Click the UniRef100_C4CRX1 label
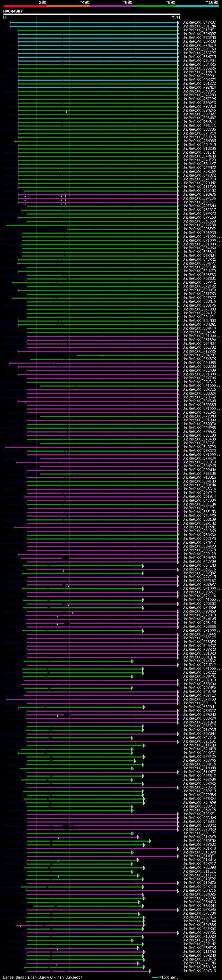 tap(199, 259)
